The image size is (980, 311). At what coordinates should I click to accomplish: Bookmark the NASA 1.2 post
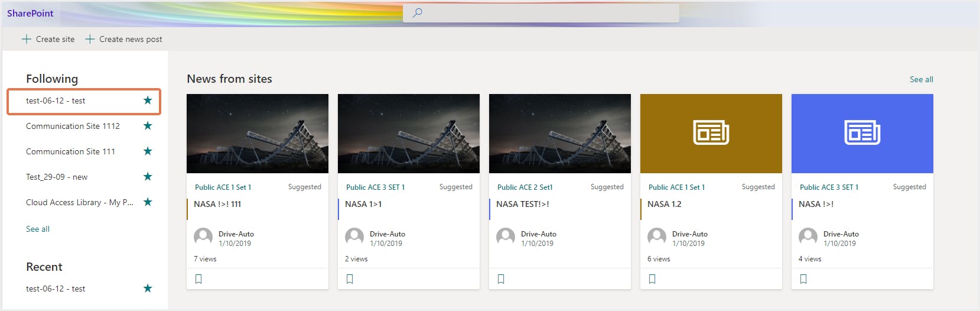pos(652,279)
